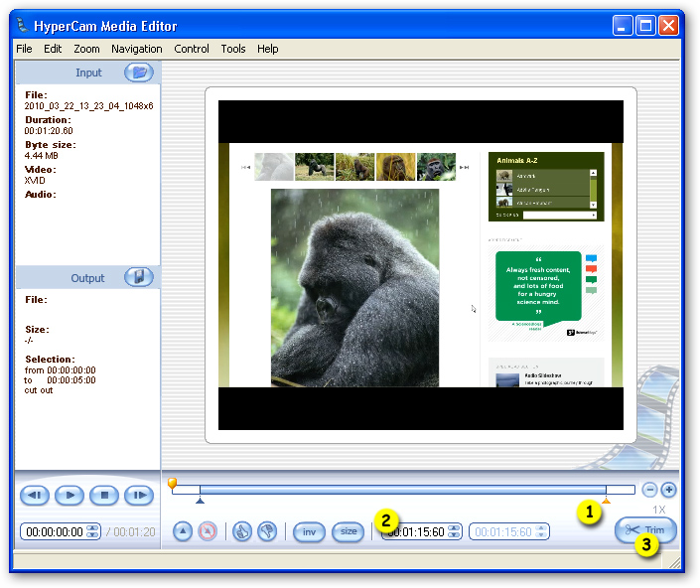
Task: Minimize the HyperCam Media Editor window
Action: [x=623, y=26]
